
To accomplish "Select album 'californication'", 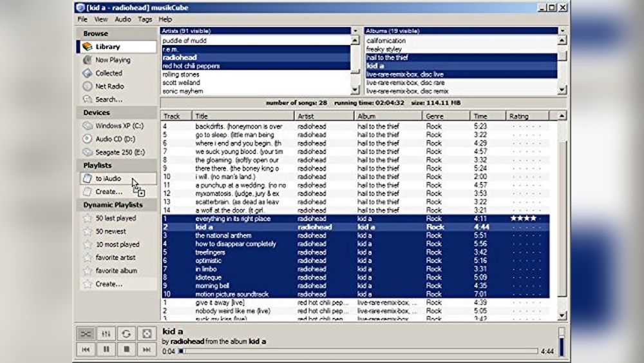I will point(461,41).
